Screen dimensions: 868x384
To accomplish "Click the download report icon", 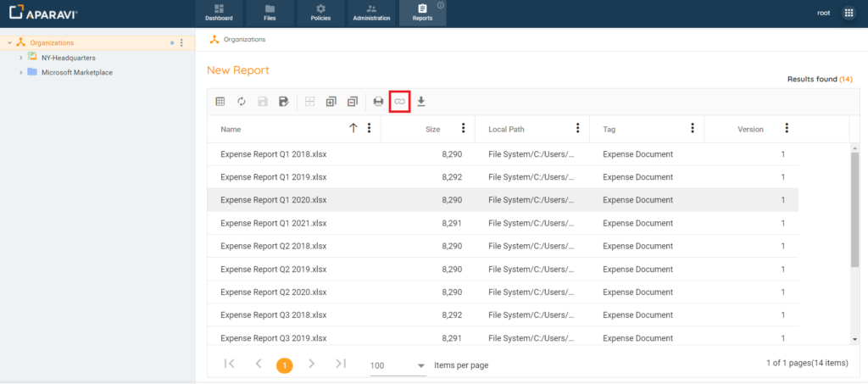I will pyautogui.click(x=421, y=102).
